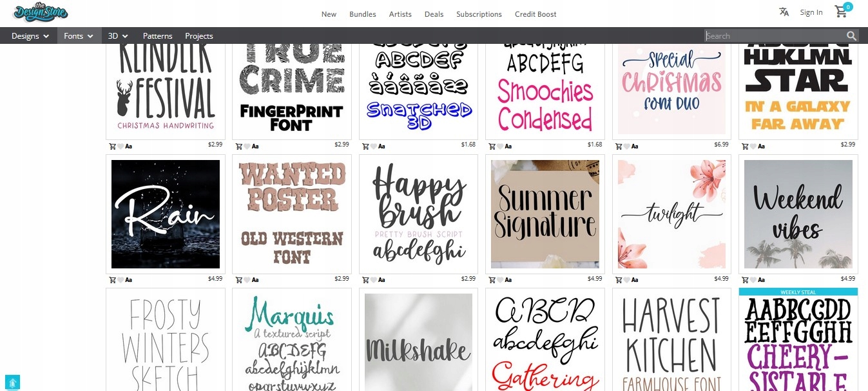868x391 pixels.
Task: Add Smoochies Condensed font to cart
Action: pyautogui.click(x=491, y=146)
